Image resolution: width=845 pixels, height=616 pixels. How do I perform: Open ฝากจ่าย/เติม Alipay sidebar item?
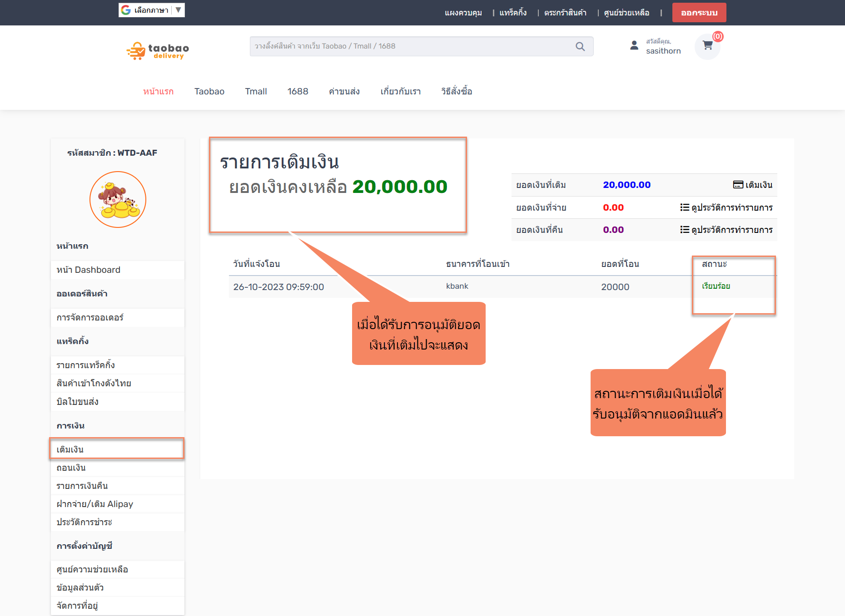click(x=95, y=504)
